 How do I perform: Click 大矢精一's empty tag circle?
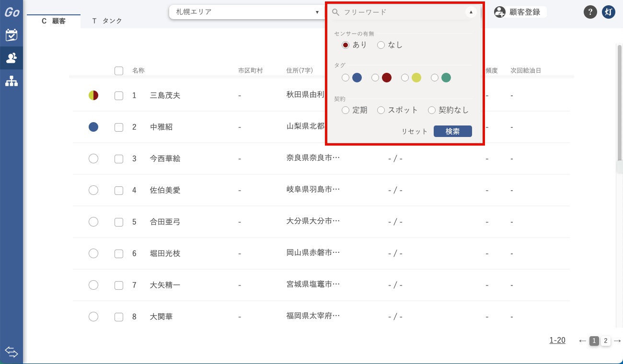pos(93,285)
